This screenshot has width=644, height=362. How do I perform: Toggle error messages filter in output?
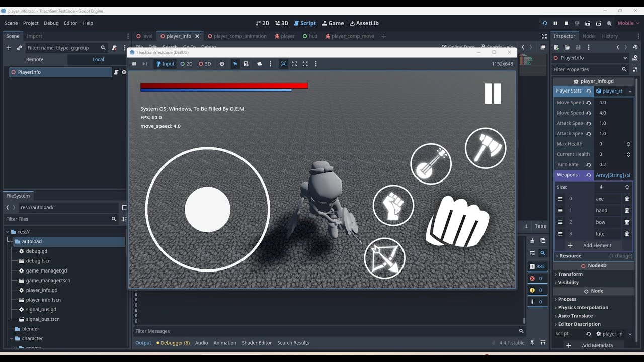tap(537, 278)
